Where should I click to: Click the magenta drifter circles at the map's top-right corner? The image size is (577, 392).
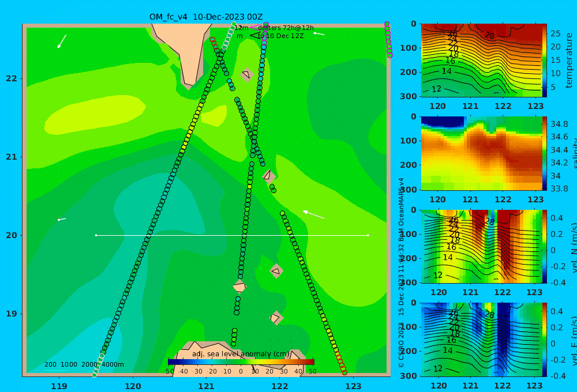388,40
